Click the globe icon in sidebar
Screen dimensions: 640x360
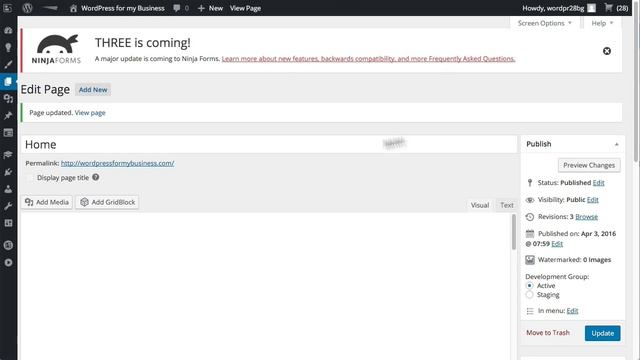8,245
